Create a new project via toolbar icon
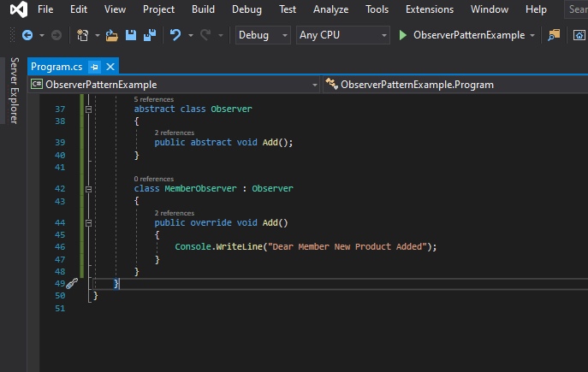 pyautogui.click(x=82, y=35)
